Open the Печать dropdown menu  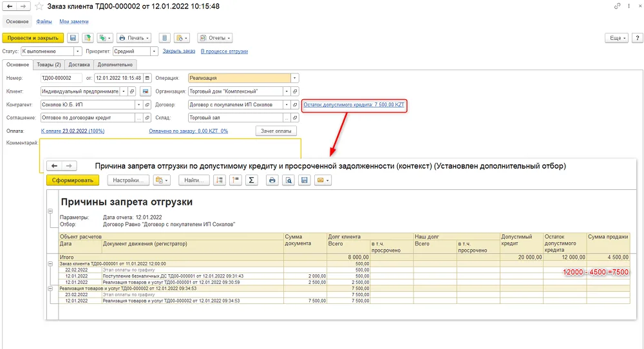[x=134, y=38]
